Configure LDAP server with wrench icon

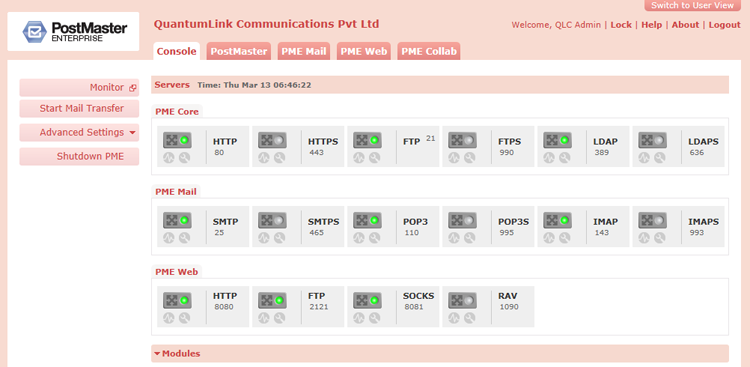click(x=565, y=157)
